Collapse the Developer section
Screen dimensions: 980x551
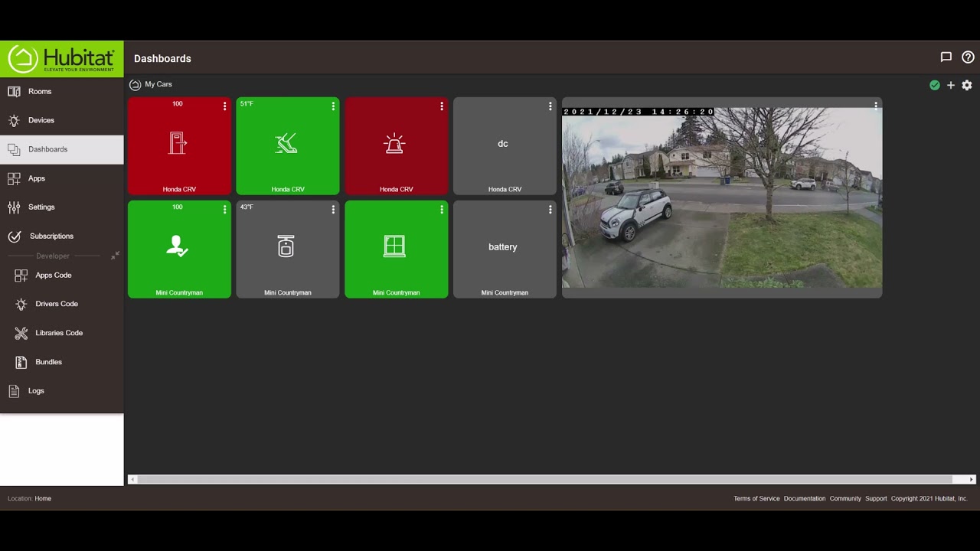(115, 256)
